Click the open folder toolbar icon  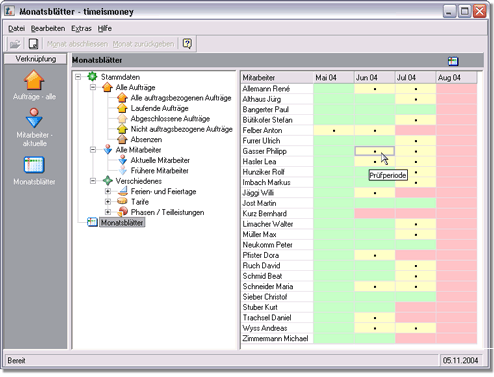15,44
